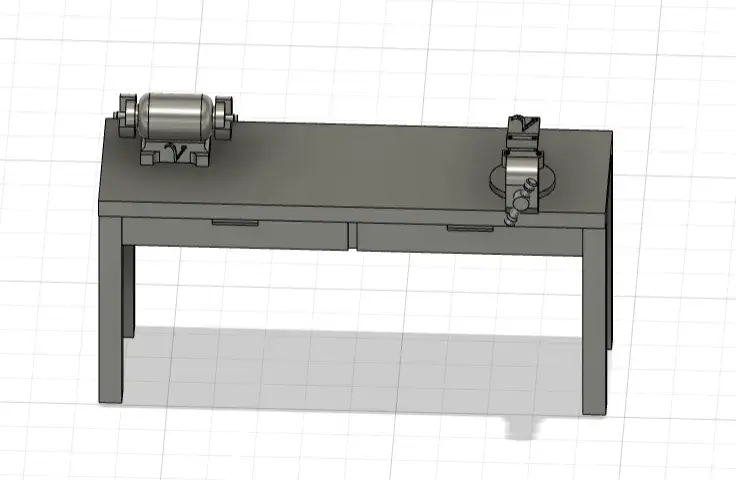736x480 pixels.
Task: Click the gap between the two drawers
Action: pos(353,236)
